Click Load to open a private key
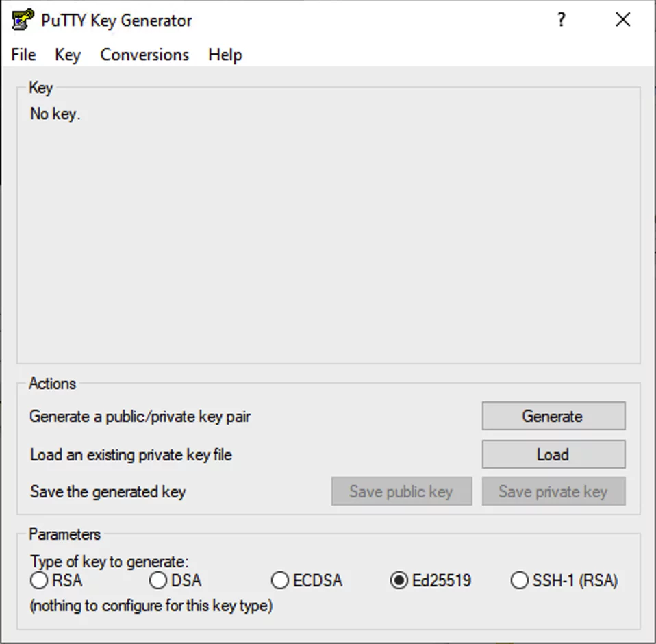Viewport: 656px width, 644px height. click(553, 454)
